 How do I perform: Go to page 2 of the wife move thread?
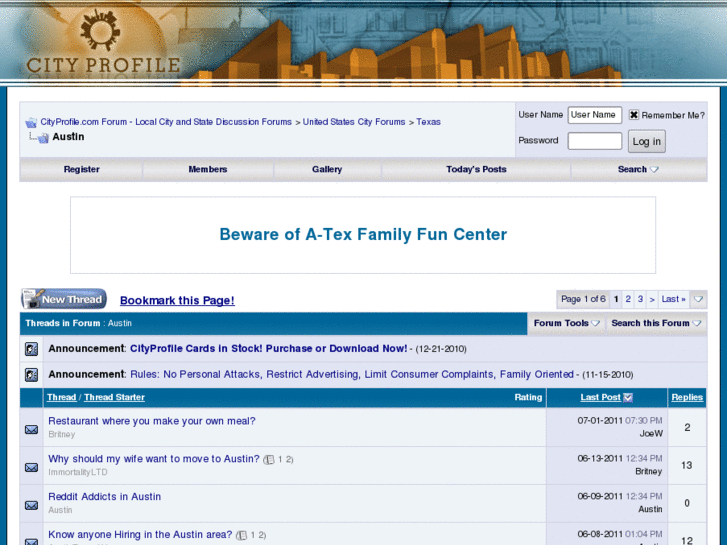(288, 460)
